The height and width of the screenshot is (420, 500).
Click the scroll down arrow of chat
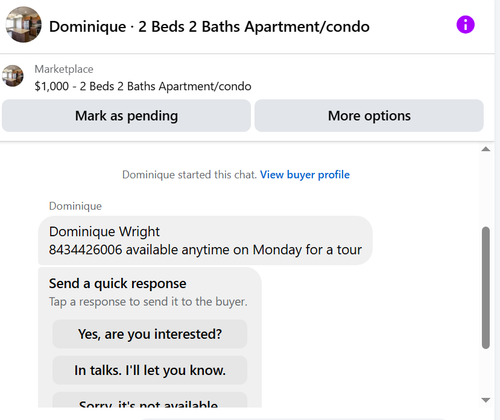tap(486, 400)
